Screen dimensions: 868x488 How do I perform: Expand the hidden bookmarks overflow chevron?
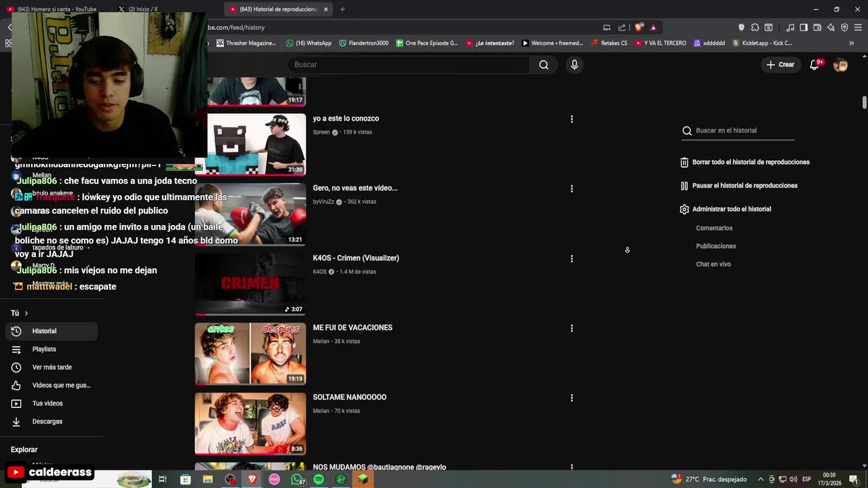(x=852, y=43)
